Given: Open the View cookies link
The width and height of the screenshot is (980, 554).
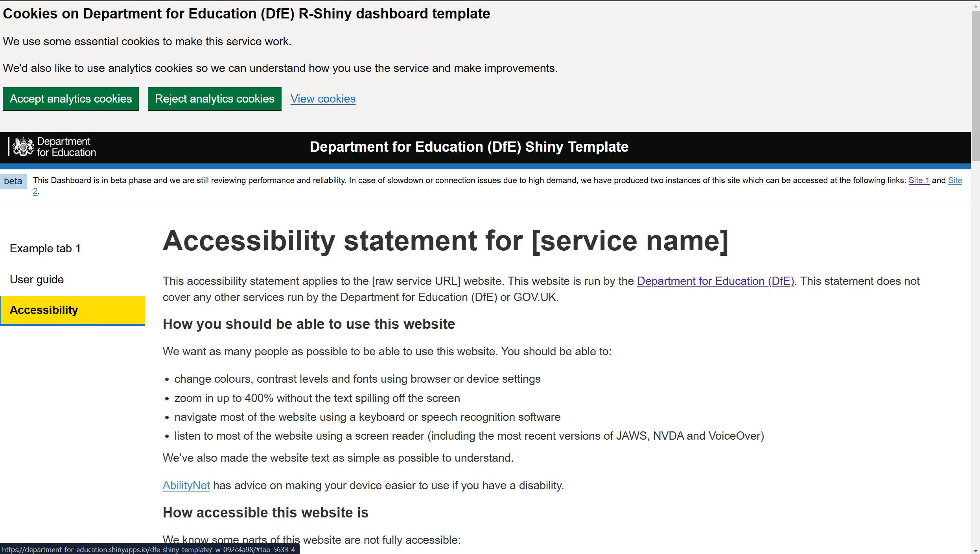Looking at the screenshot, I should 323,99.
